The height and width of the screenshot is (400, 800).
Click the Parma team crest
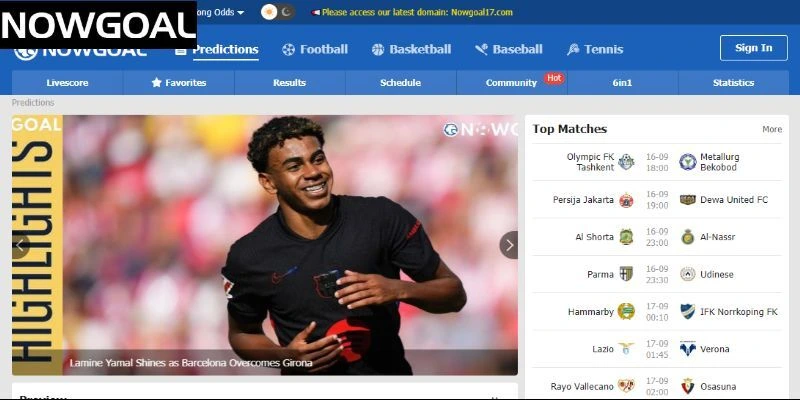[x=626, y=274]
